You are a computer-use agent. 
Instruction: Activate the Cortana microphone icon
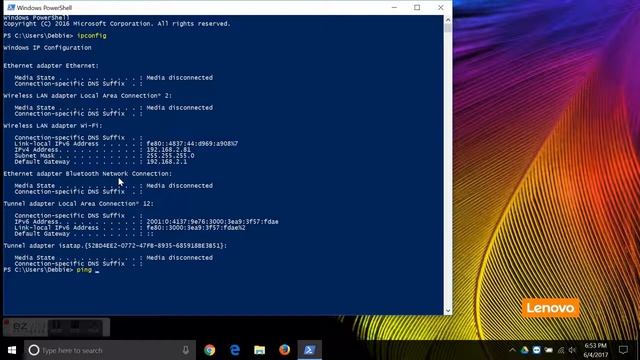(x=186, y=350)
